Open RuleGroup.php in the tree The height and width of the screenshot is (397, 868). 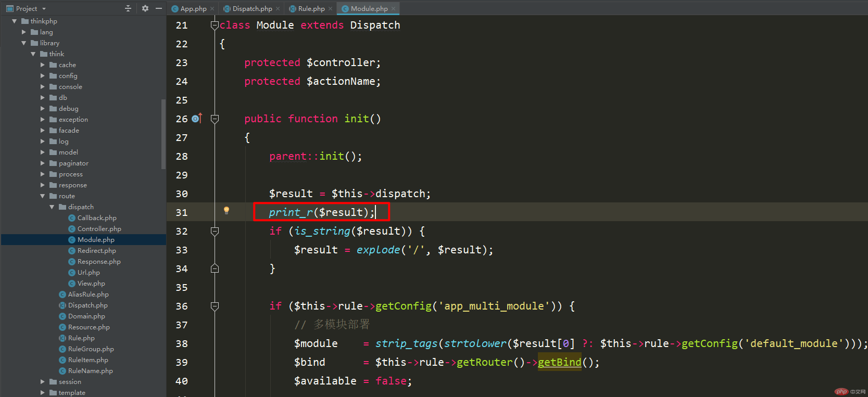pyautogui.click(x=91, y=349)
